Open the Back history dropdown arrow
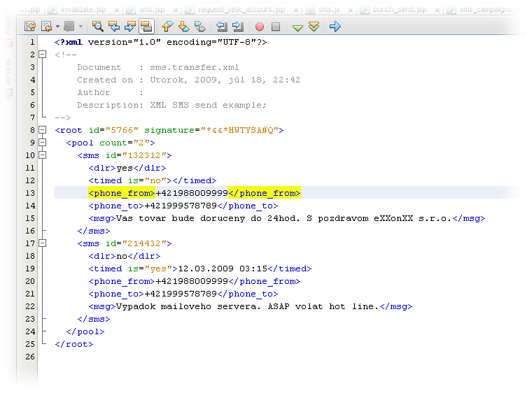The image size is (527, 393). coord(57,26)
